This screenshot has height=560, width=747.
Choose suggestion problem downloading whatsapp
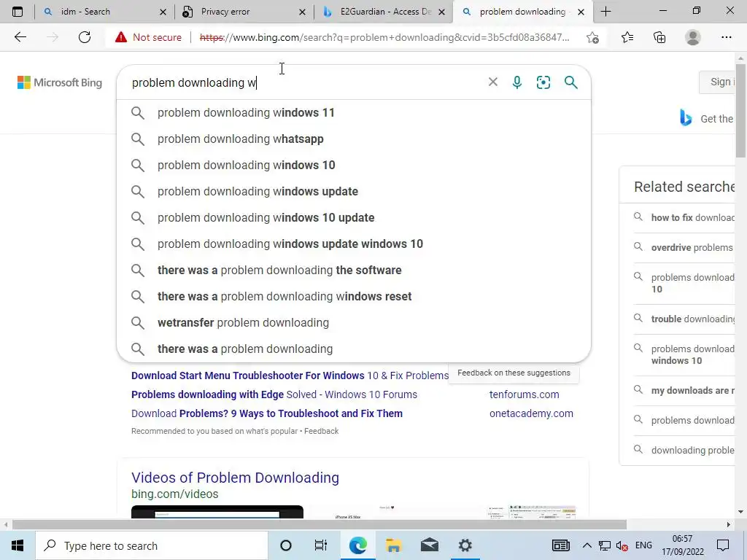tap(354, 139)
